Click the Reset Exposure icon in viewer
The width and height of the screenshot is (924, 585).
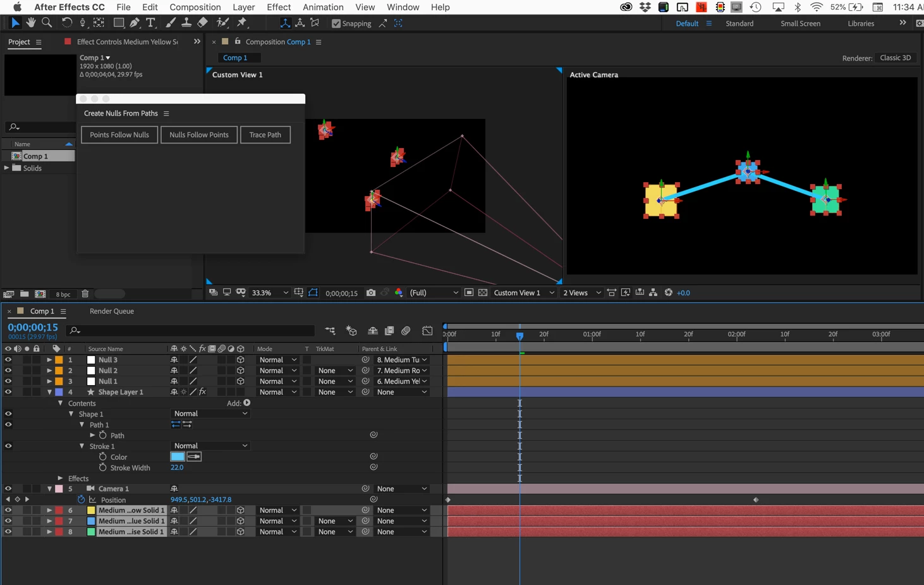[668, 293]
